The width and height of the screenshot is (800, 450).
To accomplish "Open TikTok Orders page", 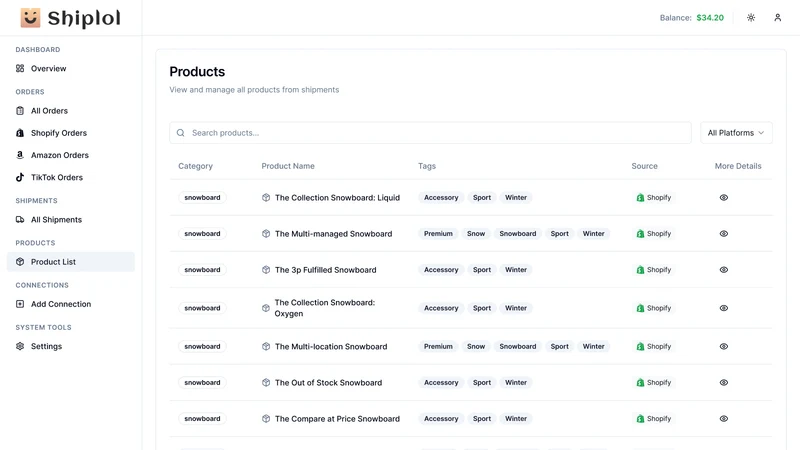I will coord(71,177).
